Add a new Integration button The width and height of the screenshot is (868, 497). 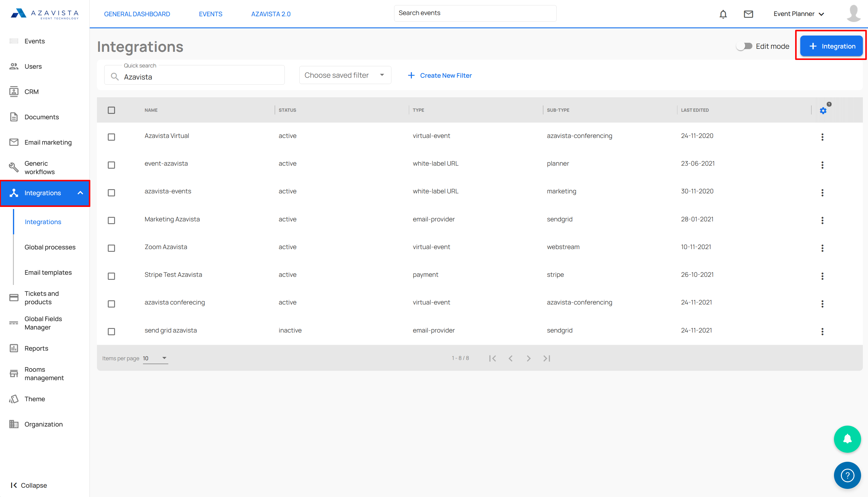pyautogui.click(x=831, y=46)
